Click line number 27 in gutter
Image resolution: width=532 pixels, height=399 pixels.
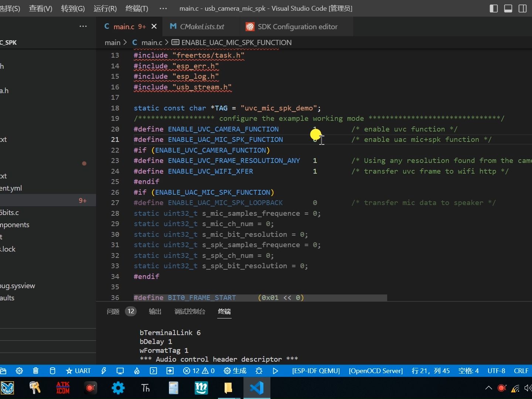pyautogui.click(x=115, y=202)
